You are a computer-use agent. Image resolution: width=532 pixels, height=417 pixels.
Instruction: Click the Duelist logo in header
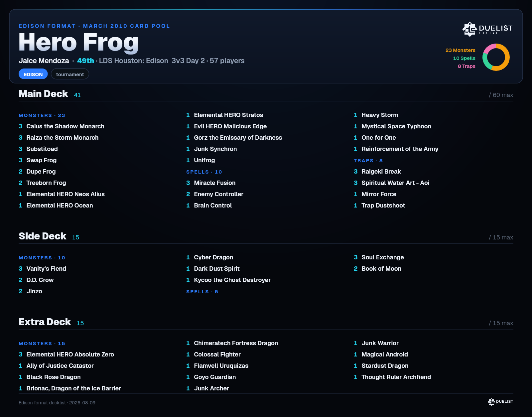[487, 29]
